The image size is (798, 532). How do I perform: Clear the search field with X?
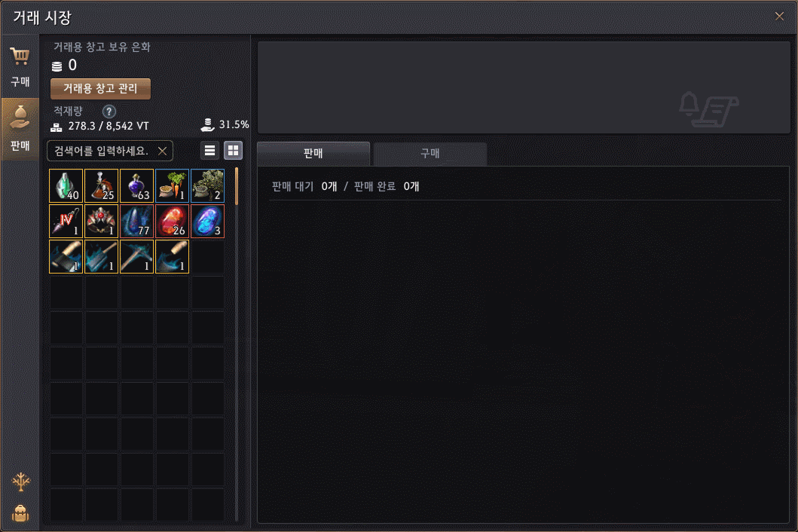[x=162, y=151]
